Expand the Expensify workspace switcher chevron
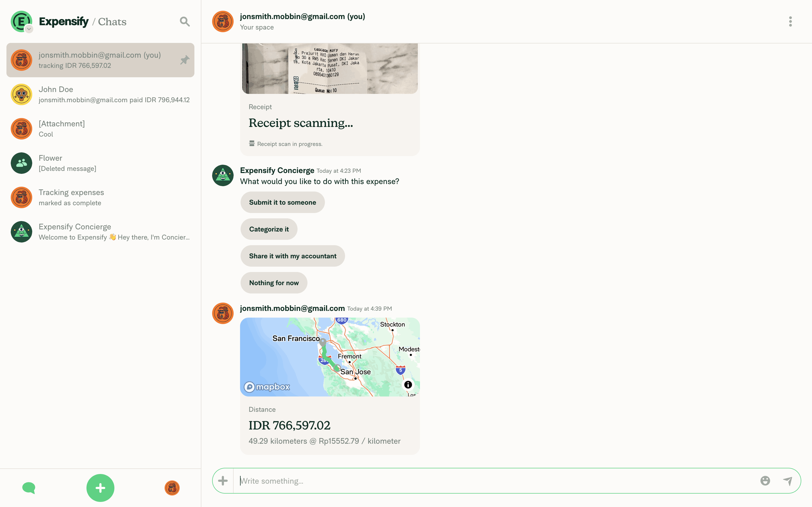Viewport: 812px width, 507px height. [29, 30]
